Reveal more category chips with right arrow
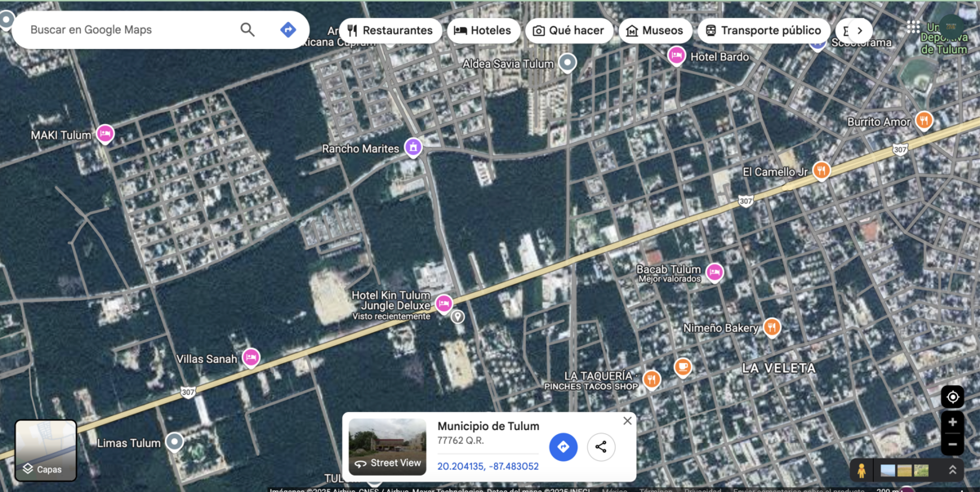Viewport: 980px width, 492px height. click(859, 31)
